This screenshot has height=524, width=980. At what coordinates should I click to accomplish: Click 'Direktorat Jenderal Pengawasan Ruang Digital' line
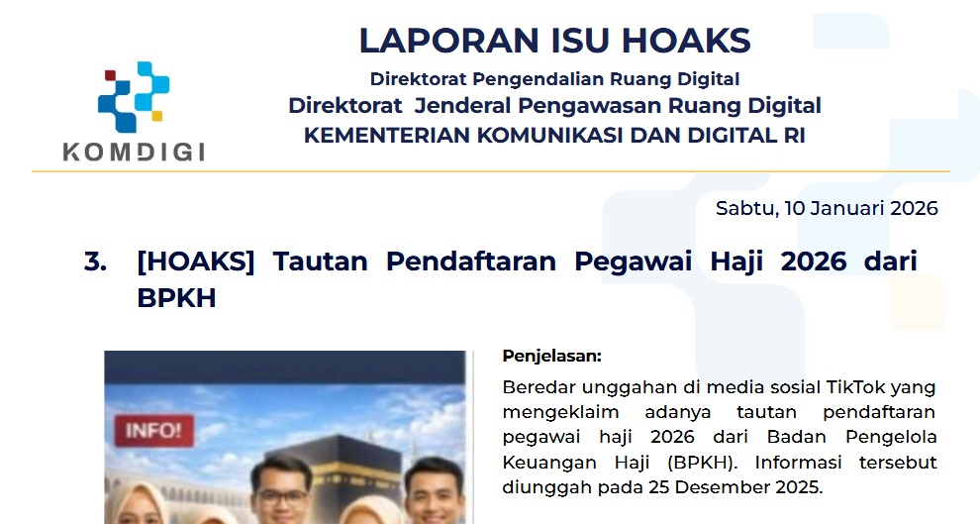(554, 106)
